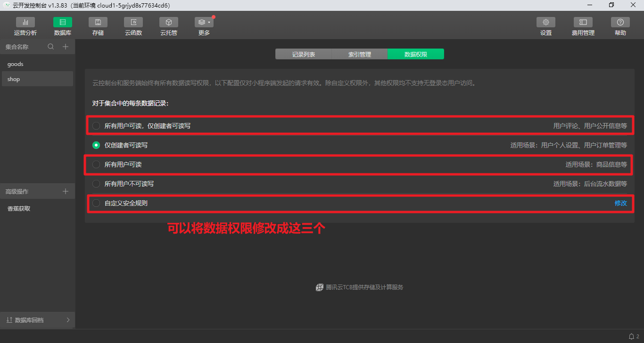Switch to the 云托管 section
This screenshot has height=343, width=644.
coord(168,26)
